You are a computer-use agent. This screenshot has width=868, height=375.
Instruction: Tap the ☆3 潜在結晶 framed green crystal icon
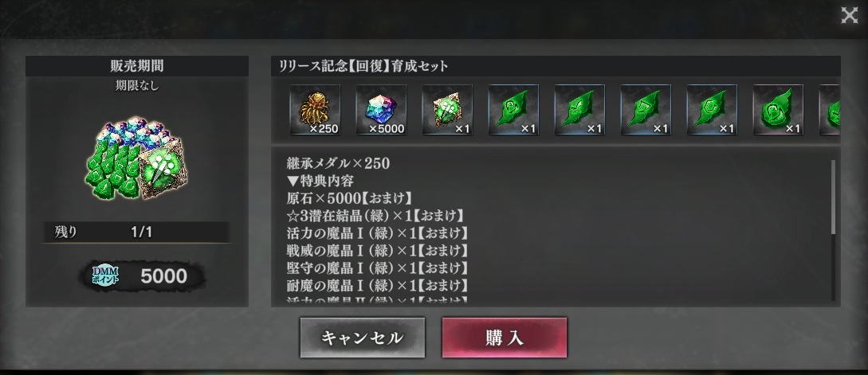tap(447, 110)
